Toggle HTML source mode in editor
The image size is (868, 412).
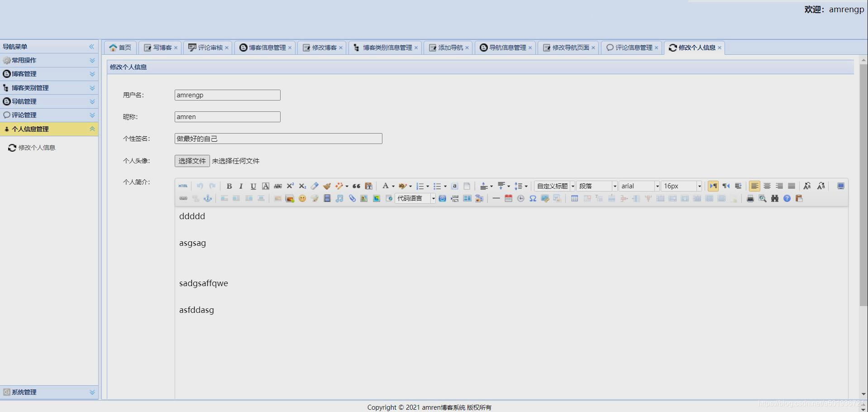(x=183, y=186)
